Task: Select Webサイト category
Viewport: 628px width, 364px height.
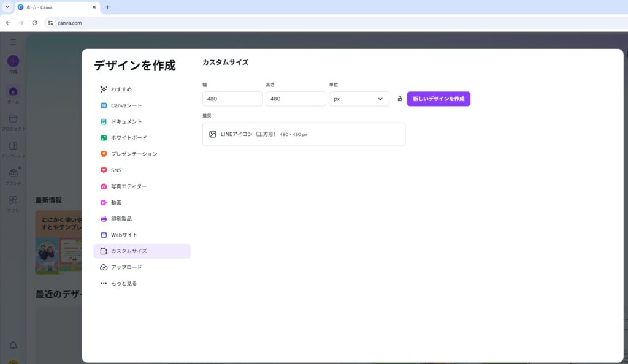Action: pos(142,235)
